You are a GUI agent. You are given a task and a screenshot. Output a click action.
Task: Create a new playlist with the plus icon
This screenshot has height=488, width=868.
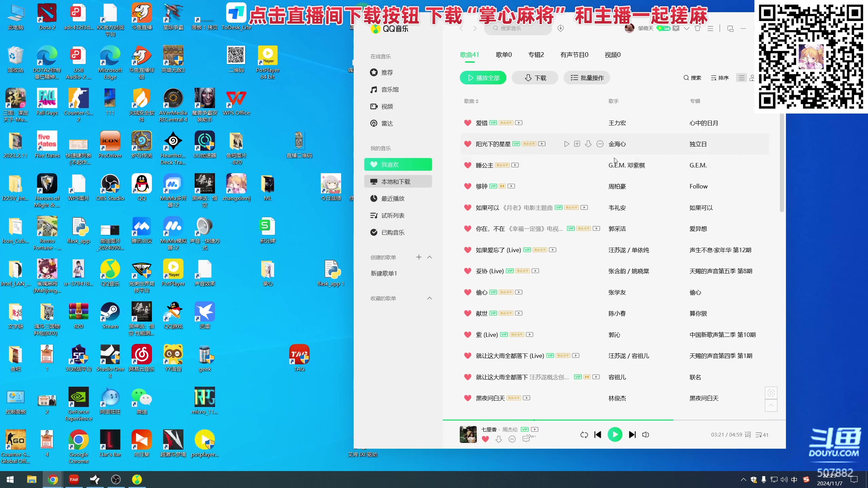point(419,257)
